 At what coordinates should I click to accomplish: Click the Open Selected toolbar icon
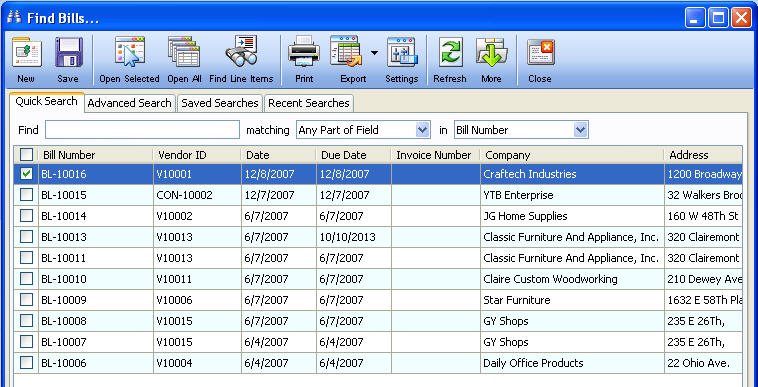130,51
